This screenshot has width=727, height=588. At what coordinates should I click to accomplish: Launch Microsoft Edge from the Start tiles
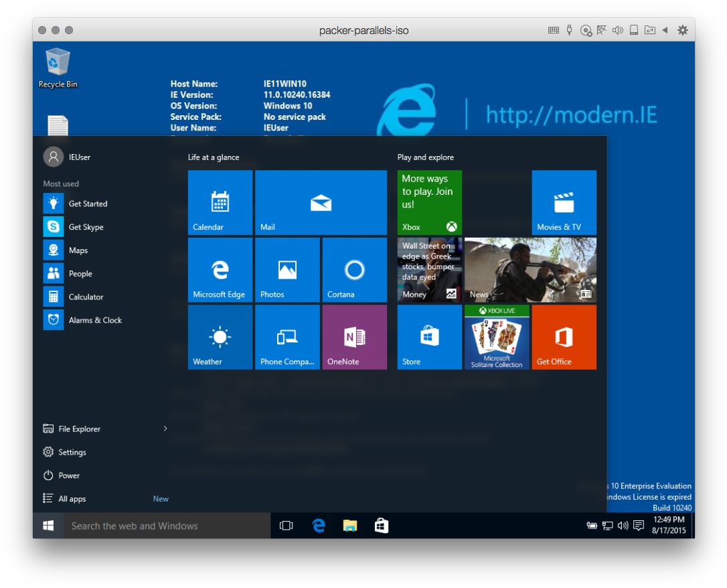click(220, 269)
